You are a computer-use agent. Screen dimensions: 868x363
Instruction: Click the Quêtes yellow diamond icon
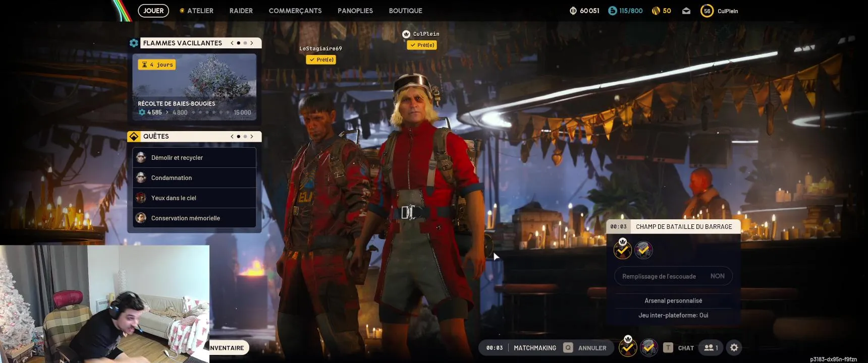click(134, 136)
